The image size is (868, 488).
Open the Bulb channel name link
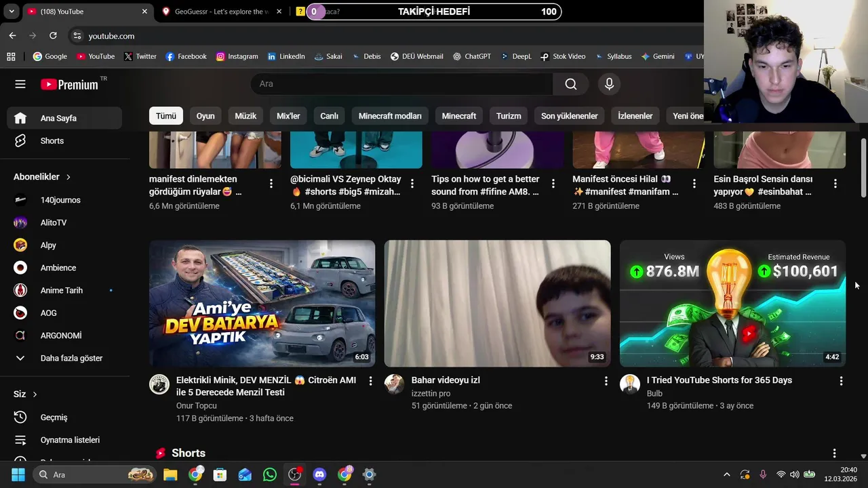point(654,393)
